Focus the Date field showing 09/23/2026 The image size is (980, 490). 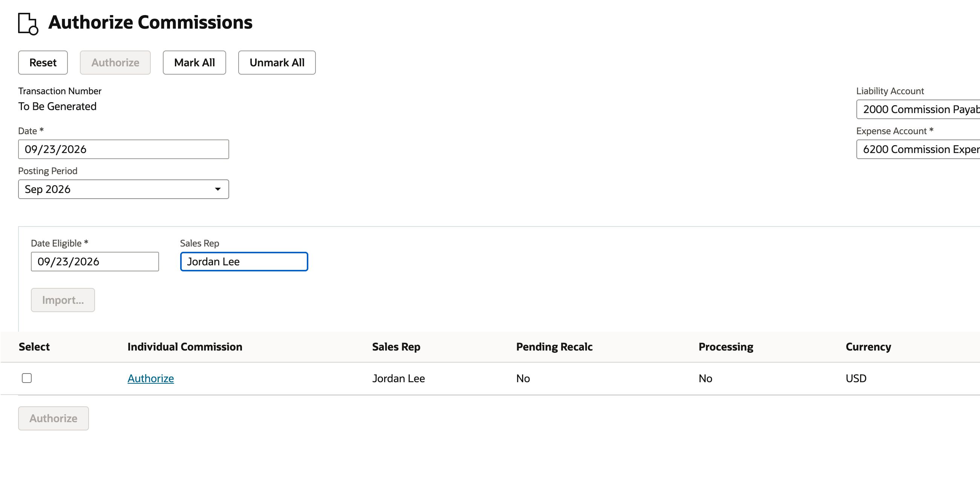[124, 149]
